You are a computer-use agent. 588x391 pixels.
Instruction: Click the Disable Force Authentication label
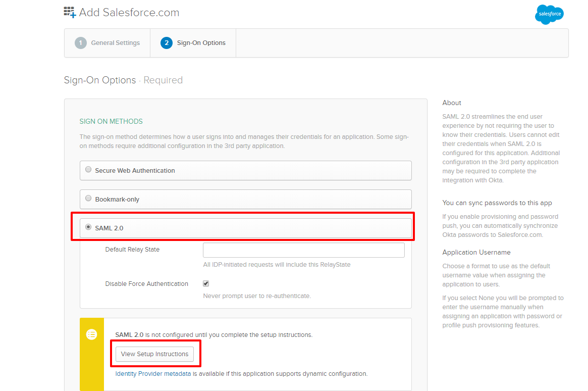coord(146,284)
